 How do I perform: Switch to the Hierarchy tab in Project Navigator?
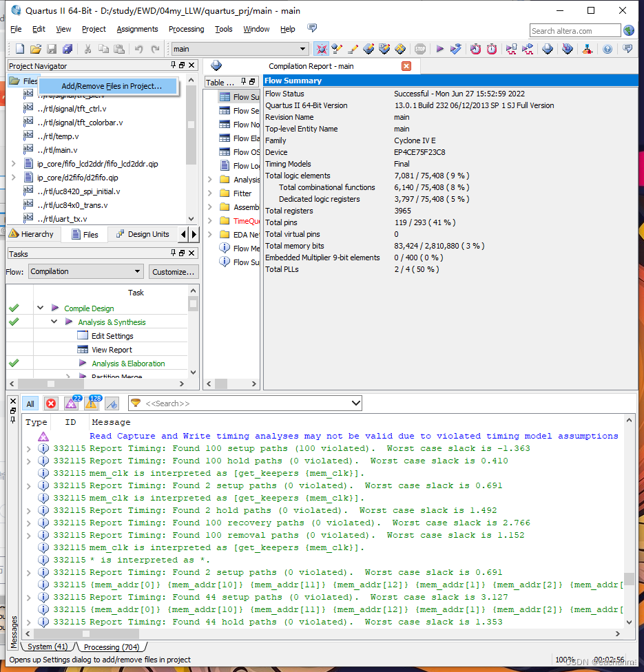[33, 233]
